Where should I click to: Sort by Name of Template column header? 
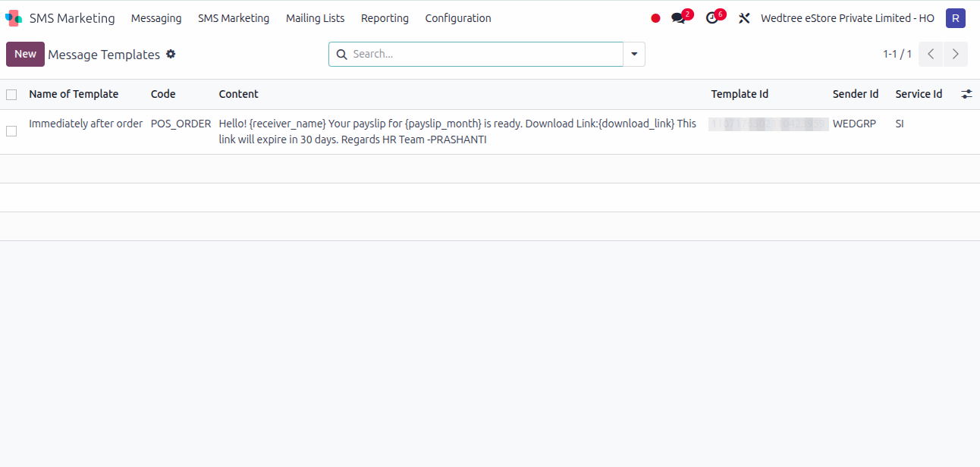tap(74, 94)
